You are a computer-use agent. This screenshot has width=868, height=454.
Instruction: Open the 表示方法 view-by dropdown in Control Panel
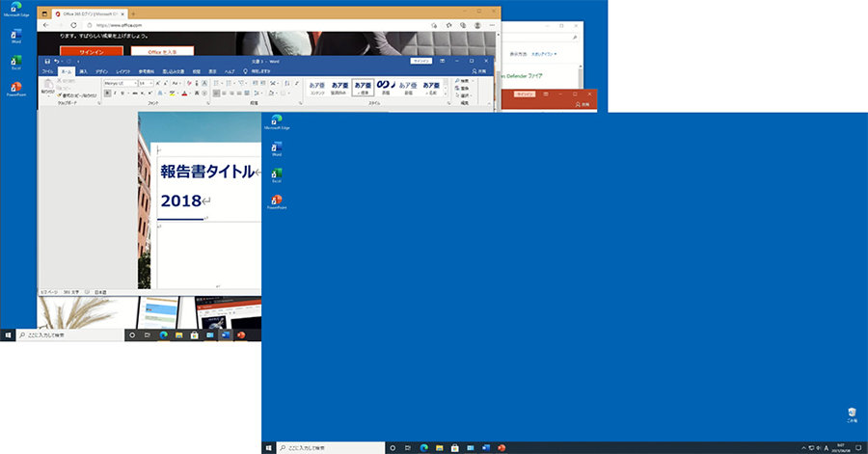[544, 54]
